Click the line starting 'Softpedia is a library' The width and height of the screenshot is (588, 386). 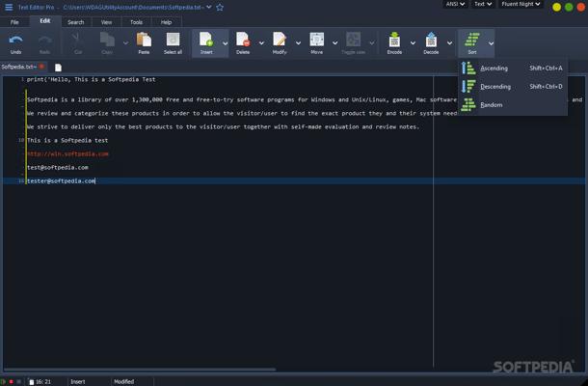pyautogui.click(x=242, y=99)
